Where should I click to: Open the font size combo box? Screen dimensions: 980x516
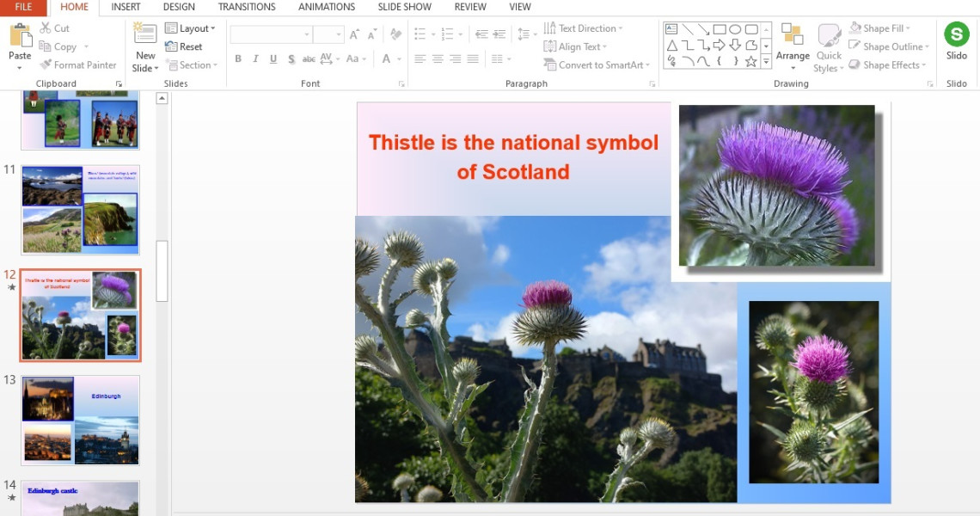pos(328,34)
